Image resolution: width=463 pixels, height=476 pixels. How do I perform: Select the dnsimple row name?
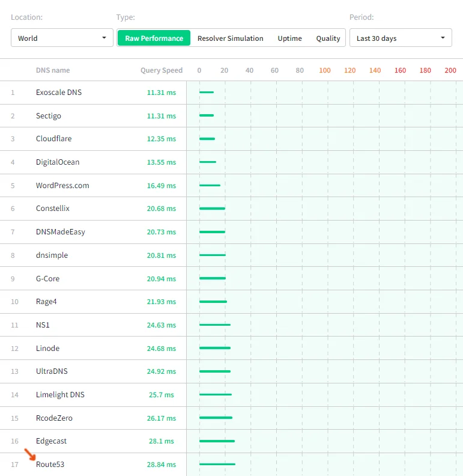52,255
